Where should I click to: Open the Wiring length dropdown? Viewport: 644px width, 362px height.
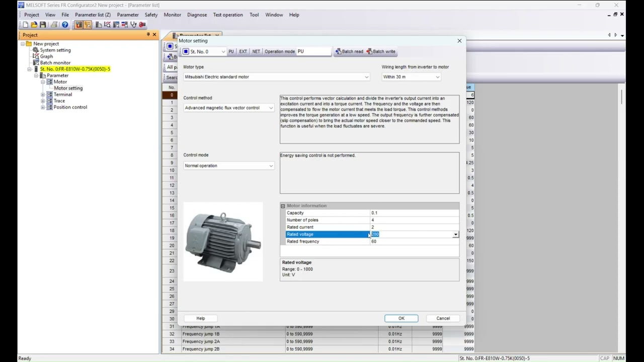437,77
